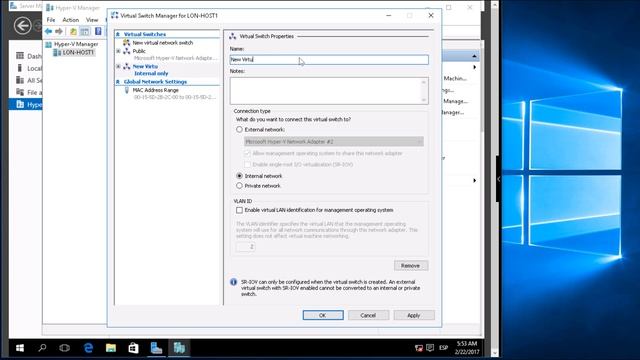Screen dimensions: 640x360
Task: Click the OK button
Action: (323, 315)
